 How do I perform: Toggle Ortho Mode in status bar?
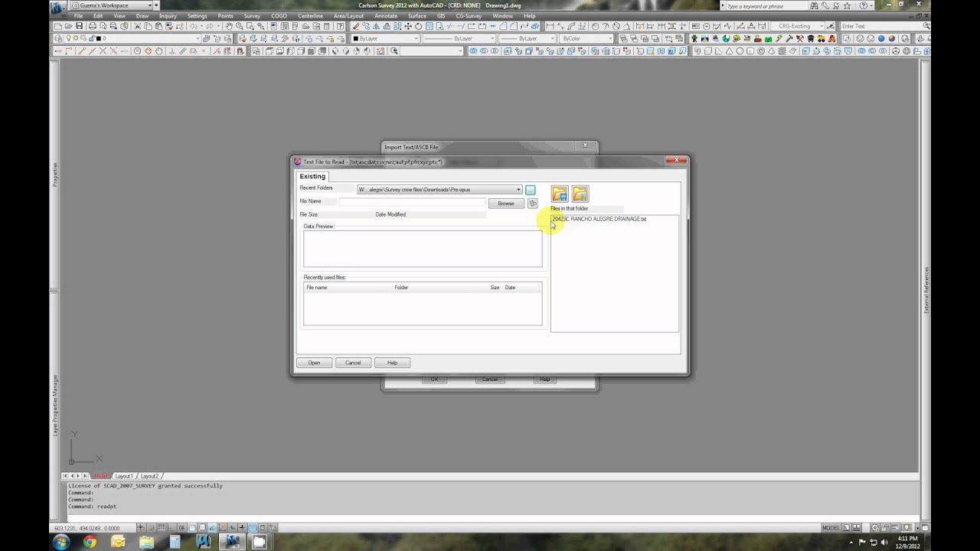click(x=171, y=528)
